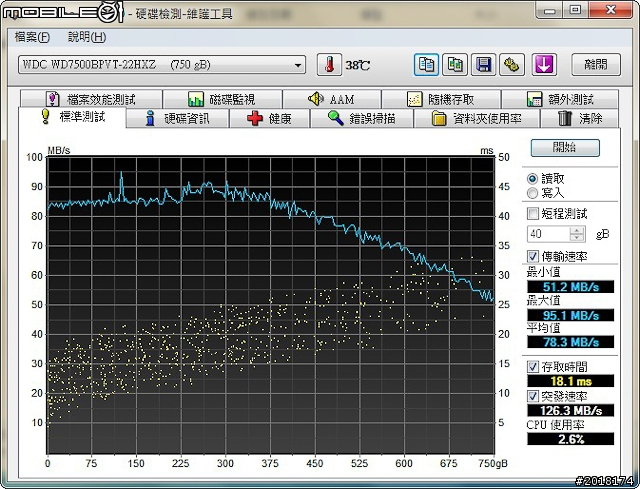
Task: Click the purple down-arrow icon
Action: (x=543, y=65)
